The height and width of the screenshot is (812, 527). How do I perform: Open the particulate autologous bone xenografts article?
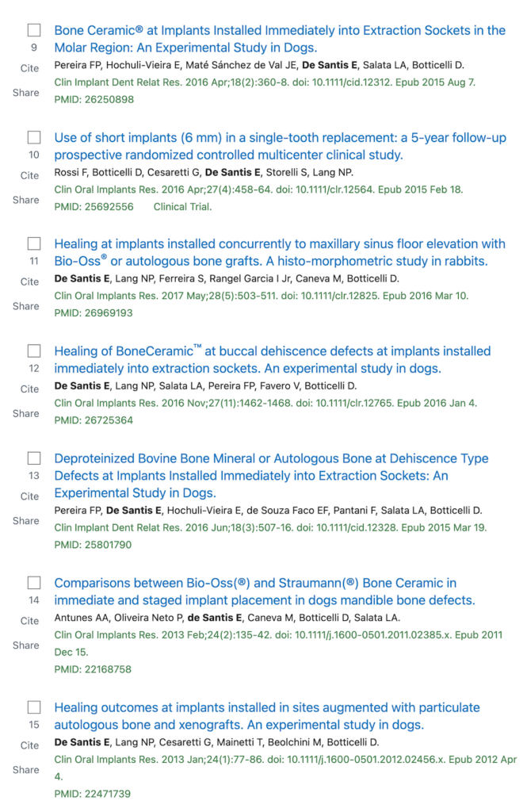[x=267, y=716]
